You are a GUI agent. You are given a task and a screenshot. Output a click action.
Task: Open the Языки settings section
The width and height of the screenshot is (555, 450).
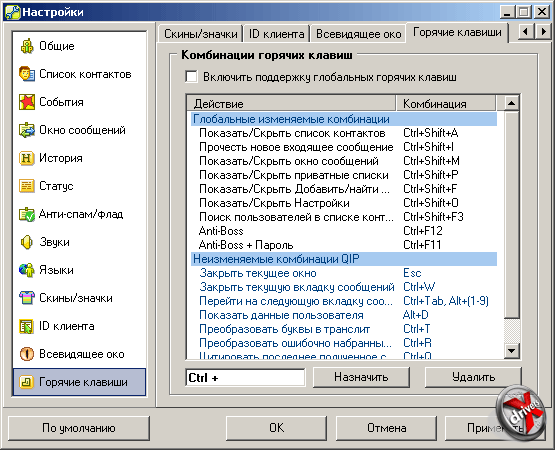[80, 270]
